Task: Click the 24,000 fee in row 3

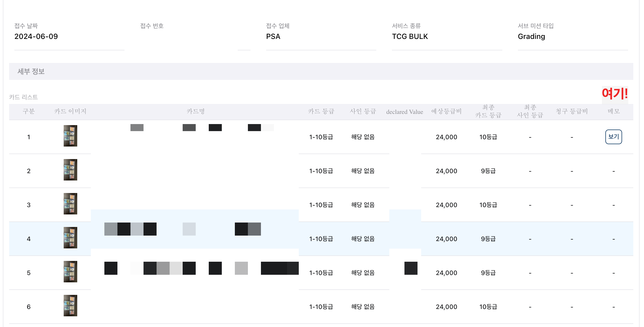Action: coord(446,205)
